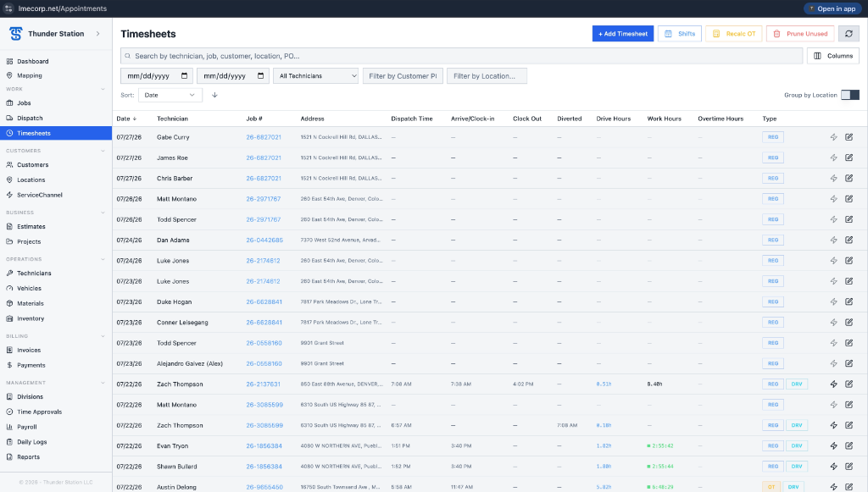Click the sort direction arrow icon
The width and height of the screenshot is (868, 492).
coord(214,95)
